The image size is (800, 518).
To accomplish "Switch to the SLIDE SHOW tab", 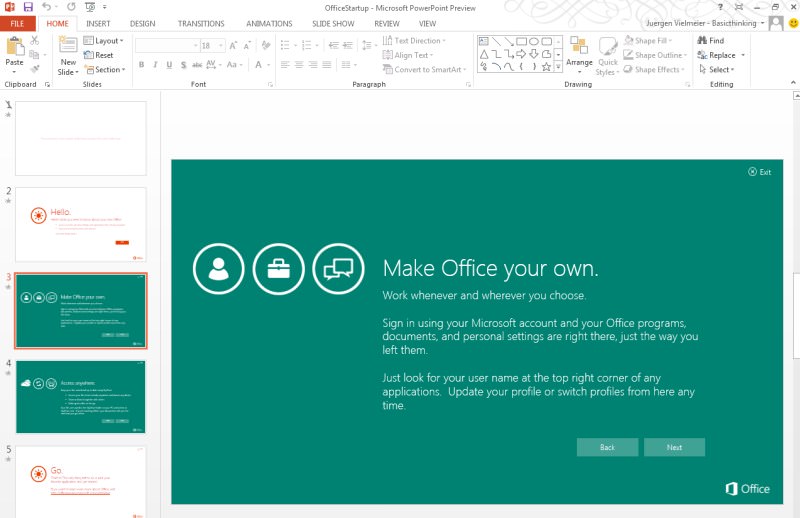I will (x=333, y=23).
